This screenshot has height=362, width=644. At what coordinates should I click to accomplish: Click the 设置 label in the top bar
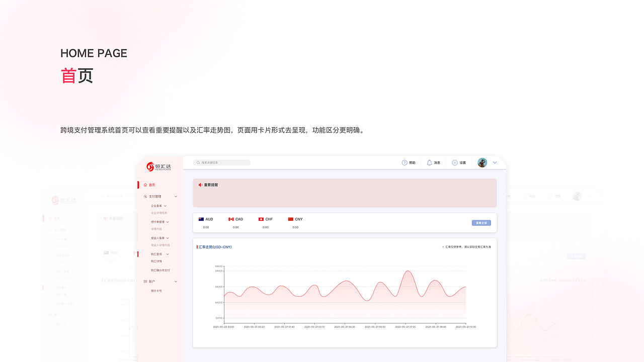coord(463,163)
